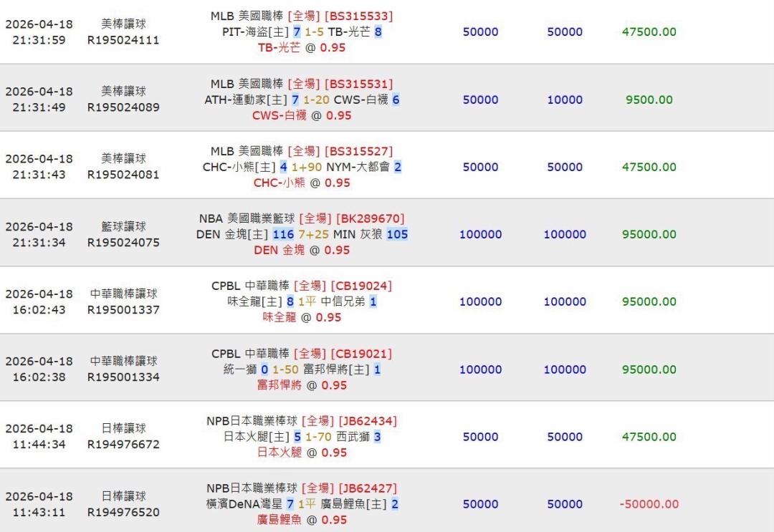Screen dimensions: 774x532
Task: Click order number R194976520
Action: (123, 512)
